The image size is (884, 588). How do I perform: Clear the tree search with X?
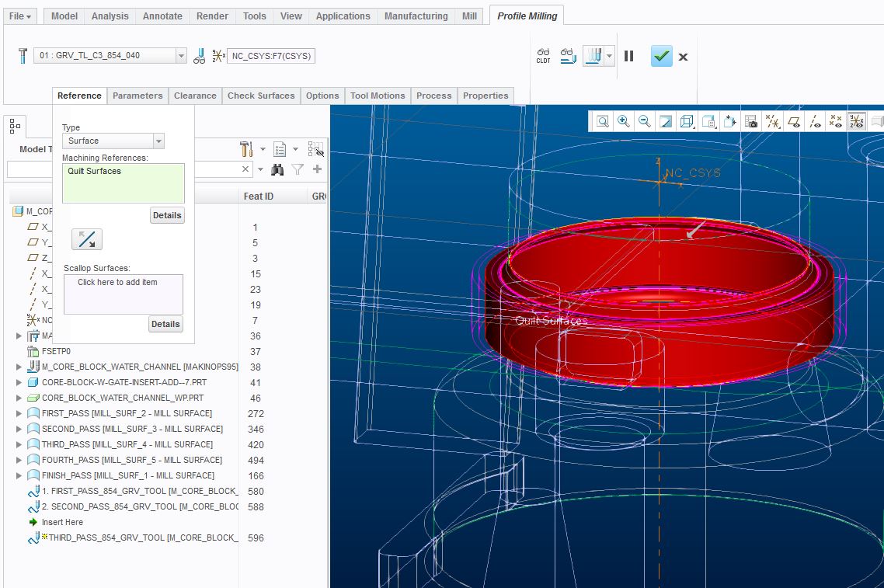click(x=245, y=169)
